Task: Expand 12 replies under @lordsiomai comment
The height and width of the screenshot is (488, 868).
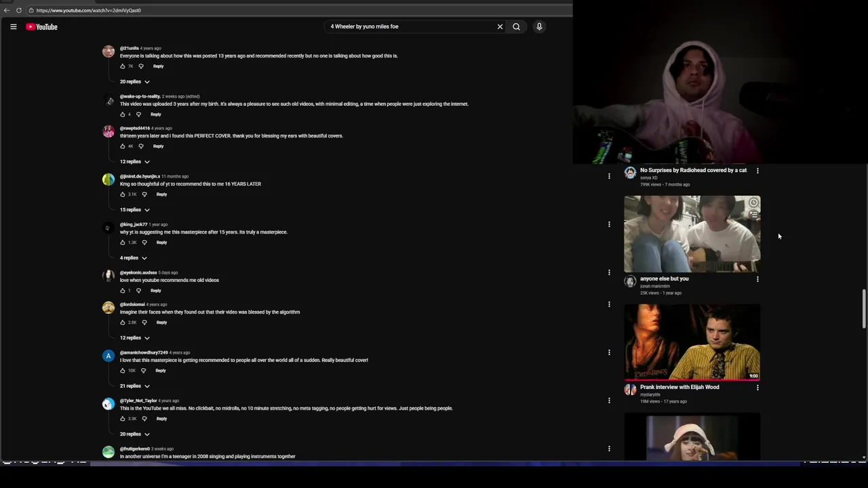Action: (135, 338)
